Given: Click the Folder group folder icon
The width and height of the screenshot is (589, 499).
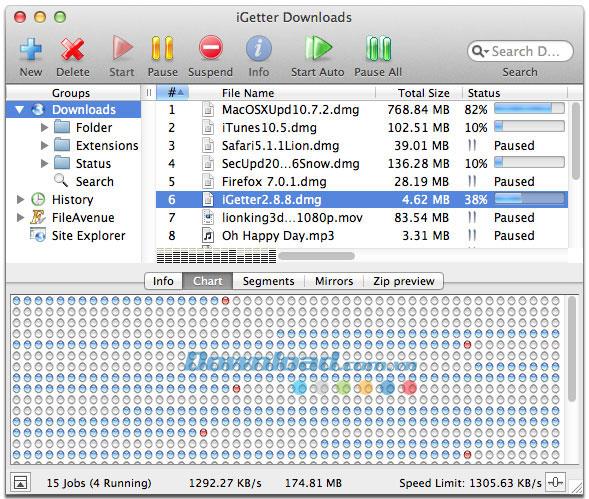Looking at the screenshot, I should coord(62,127).
